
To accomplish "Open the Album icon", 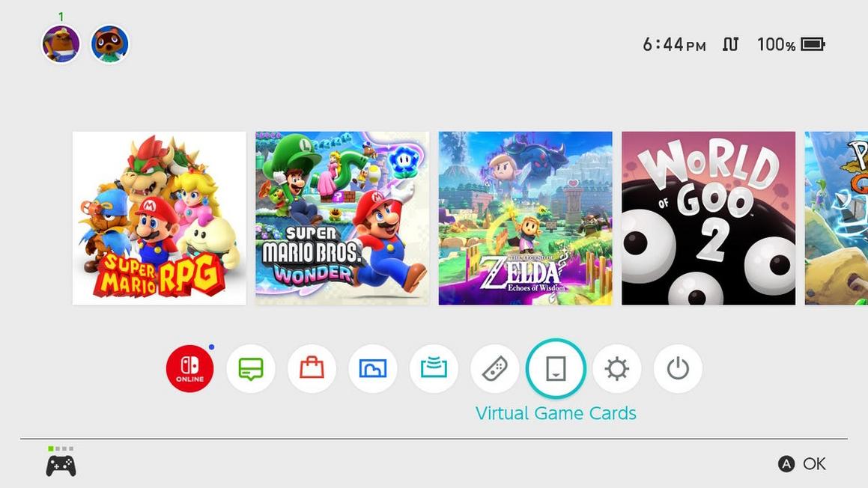I will point(372,368).
